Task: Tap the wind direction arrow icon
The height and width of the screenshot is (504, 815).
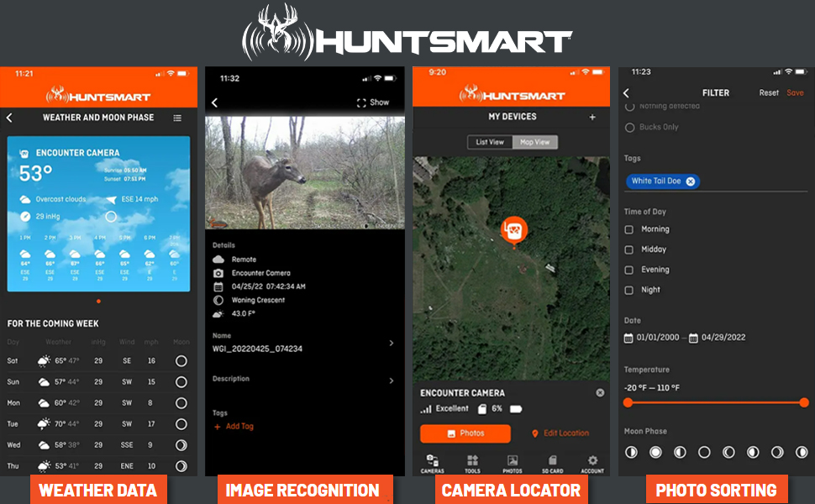Action: pyautogui.click(x=111, y=200)
